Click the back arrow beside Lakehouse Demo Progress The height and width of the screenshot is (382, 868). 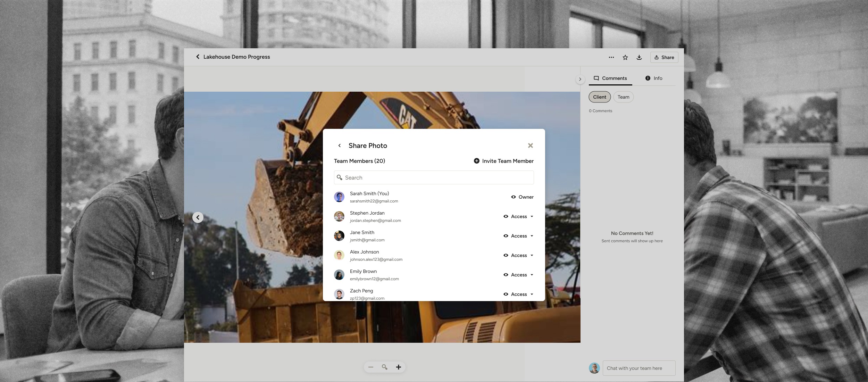tap(198, 57)
